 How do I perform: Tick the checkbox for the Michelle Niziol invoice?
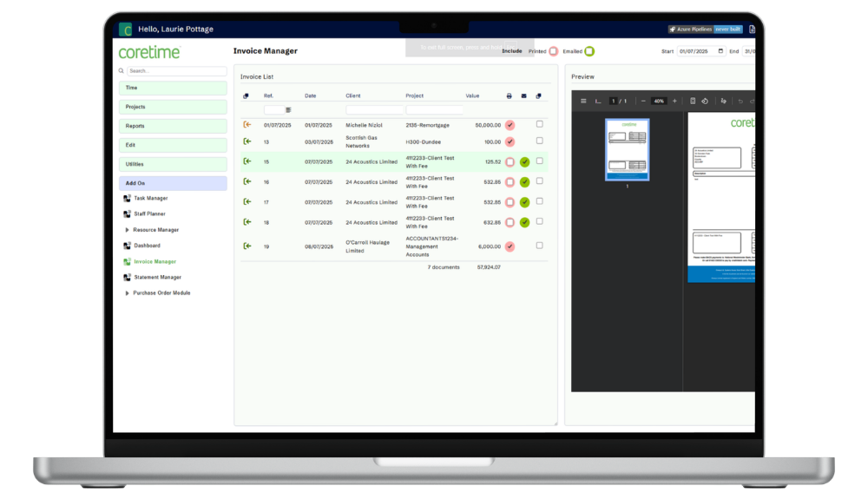coord(539,124)
